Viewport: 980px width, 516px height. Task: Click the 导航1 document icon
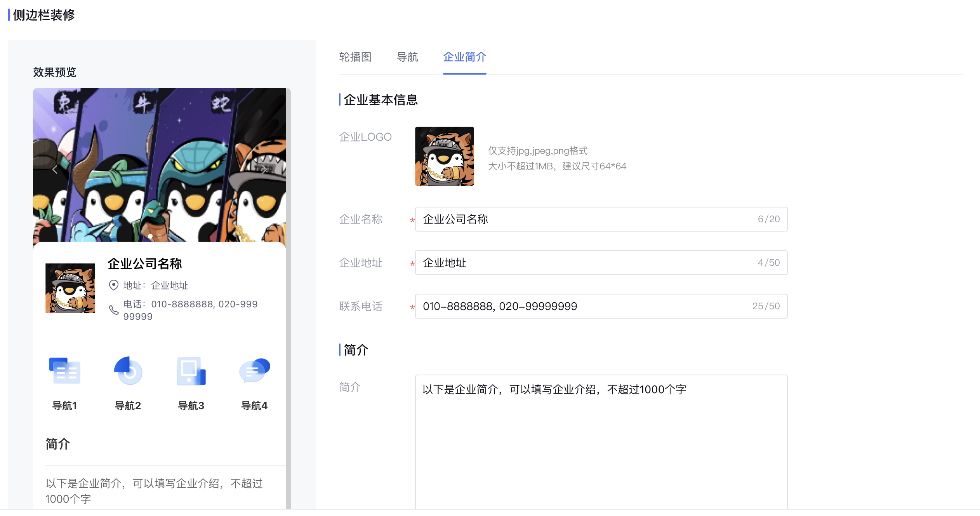[x=64, y=370]
